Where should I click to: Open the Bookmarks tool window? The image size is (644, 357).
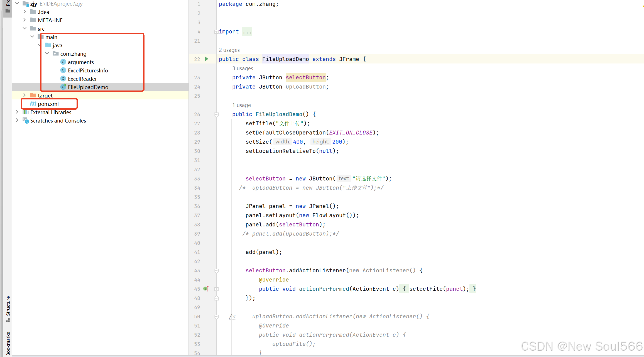pos(8,343)
